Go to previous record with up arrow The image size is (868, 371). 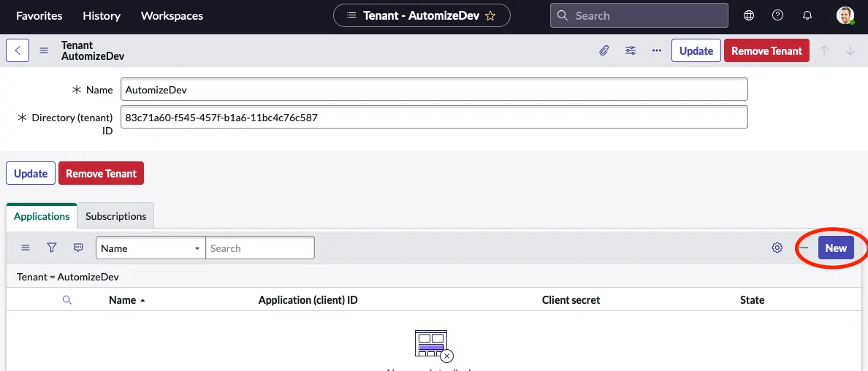(824, 50)
